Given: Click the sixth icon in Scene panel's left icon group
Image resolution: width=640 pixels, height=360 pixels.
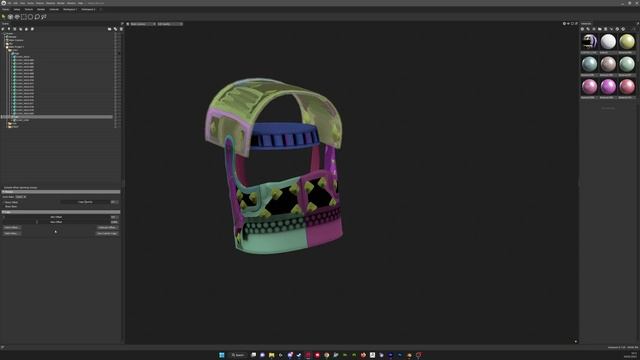Looking at the screenshot, I should pos(32,29).
